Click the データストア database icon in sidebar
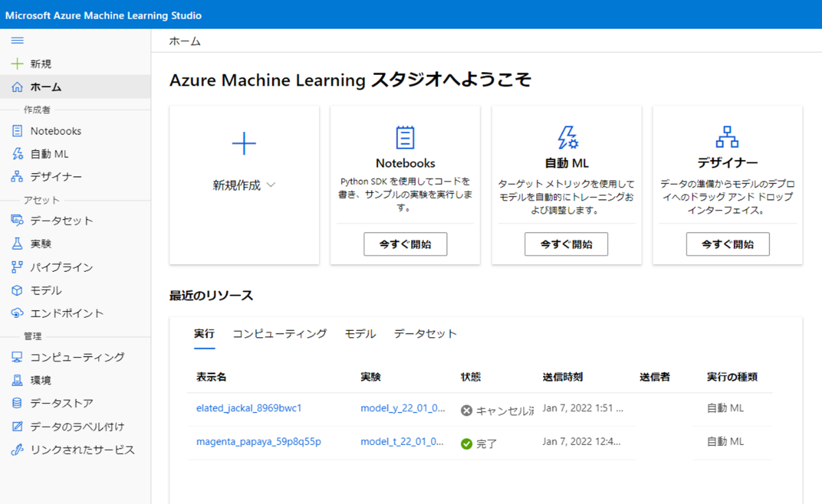Image resolution: width=822 pixels, height=504 pixels. tap(17, 403)
